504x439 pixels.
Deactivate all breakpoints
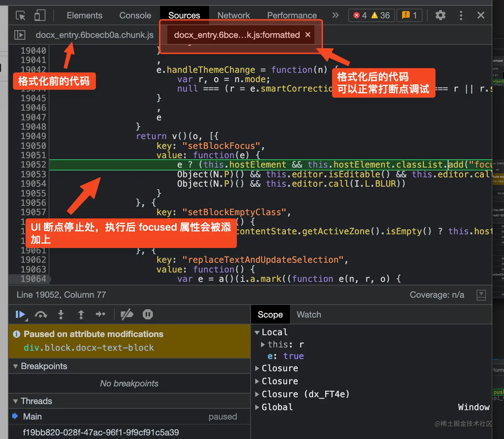[127, 315]
